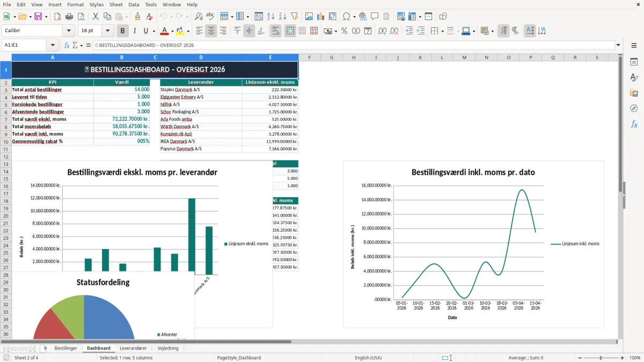
Task: Toggle Align Left
Action: click(x=199, y=31)
